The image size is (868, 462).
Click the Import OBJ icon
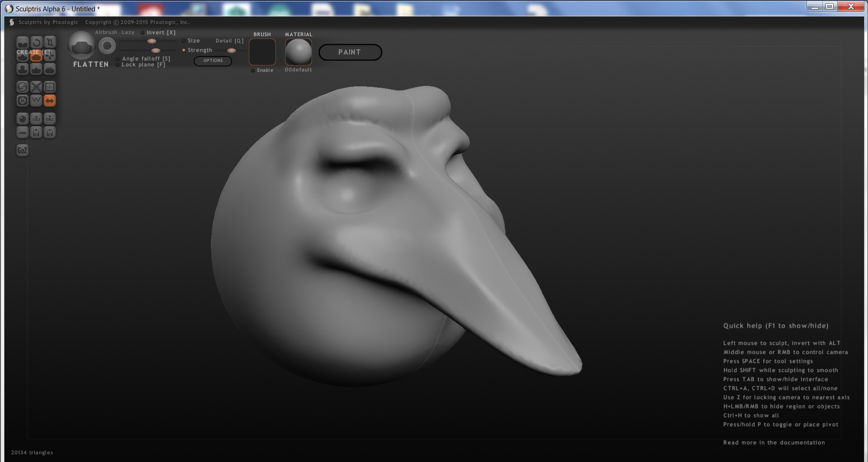(36, 118)
